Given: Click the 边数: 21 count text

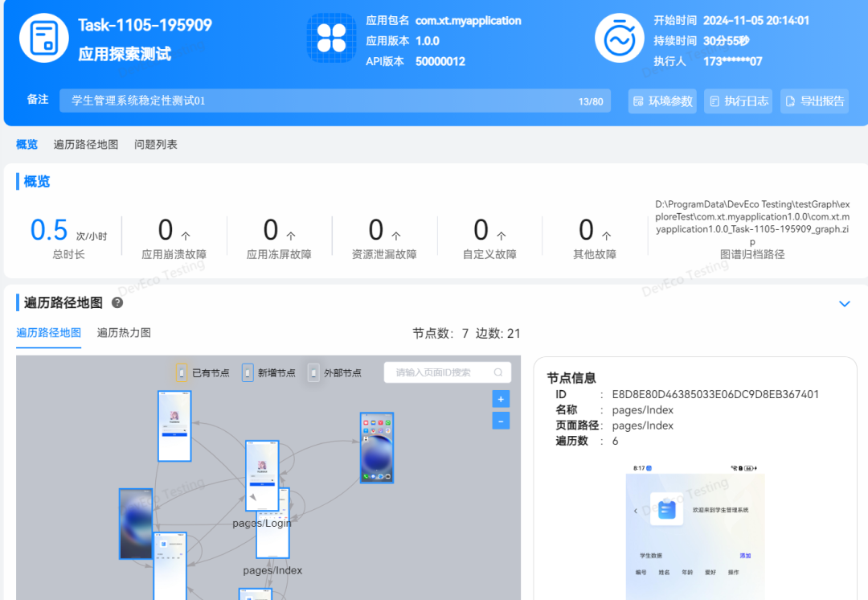Looking at the screenshot, I should tap(498, 334).
